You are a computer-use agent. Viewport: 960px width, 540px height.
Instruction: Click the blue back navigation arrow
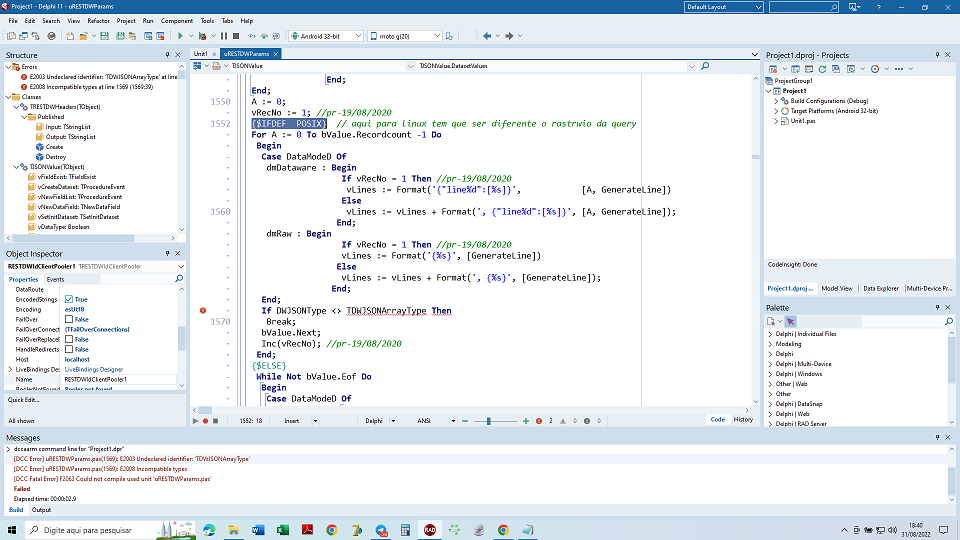(487, 36)
